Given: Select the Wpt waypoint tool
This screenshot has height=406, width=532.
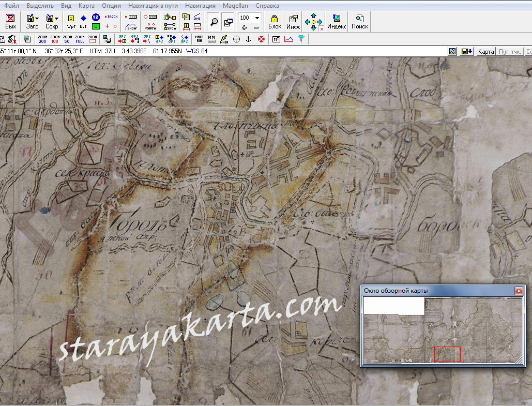Looking at the screenshot, I should coord(71,22).
